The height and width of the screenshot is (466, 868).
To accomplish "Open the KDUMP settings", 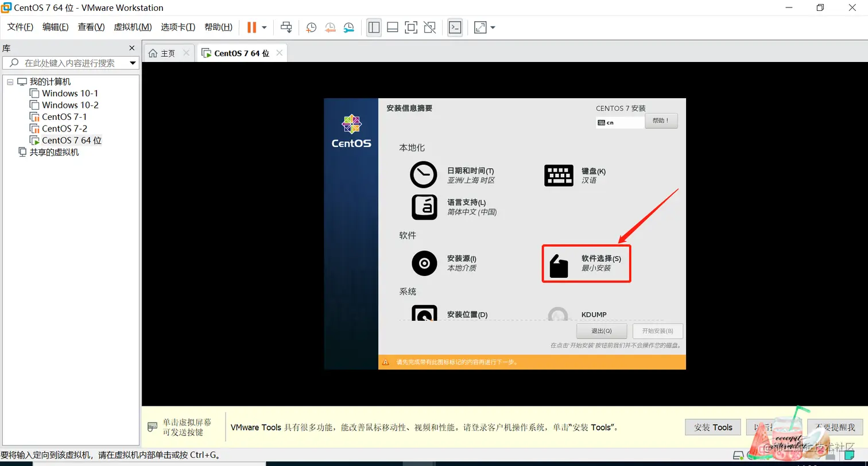I will click(578, 313).
